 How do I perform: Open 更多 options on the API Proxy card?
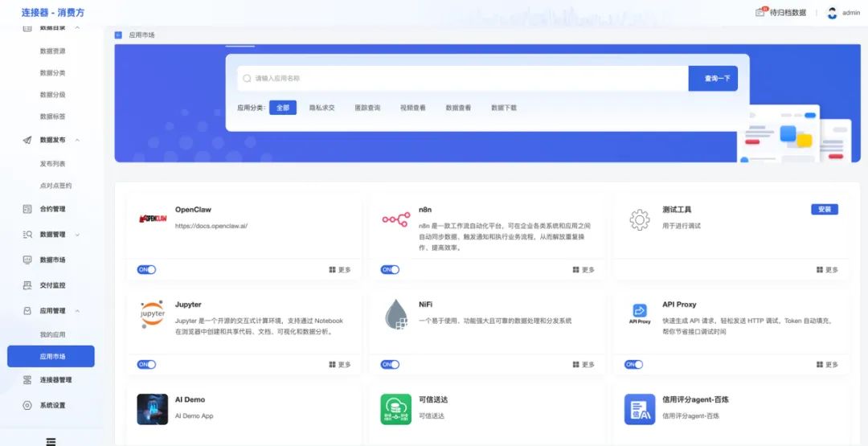[827, 365]
